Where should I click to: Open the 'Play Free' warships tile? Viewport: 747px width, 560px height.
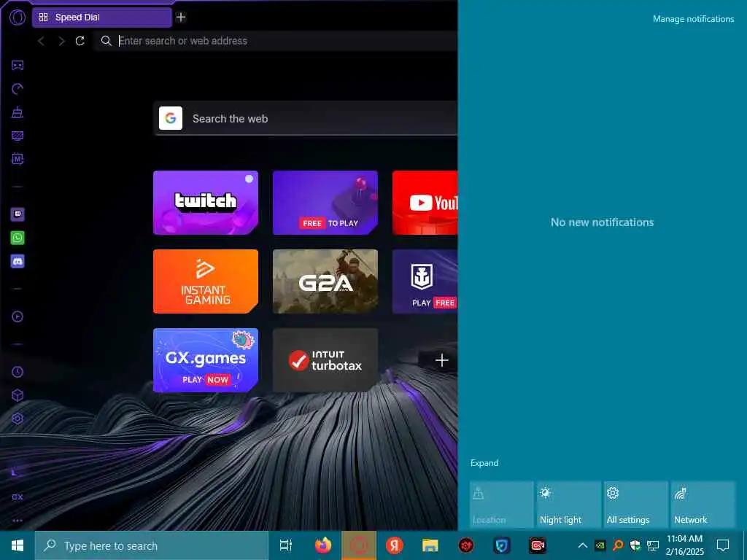425,281
